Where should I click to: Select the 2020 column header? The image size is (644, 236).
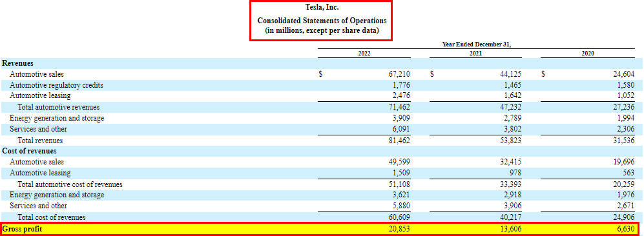coord(588,54)
